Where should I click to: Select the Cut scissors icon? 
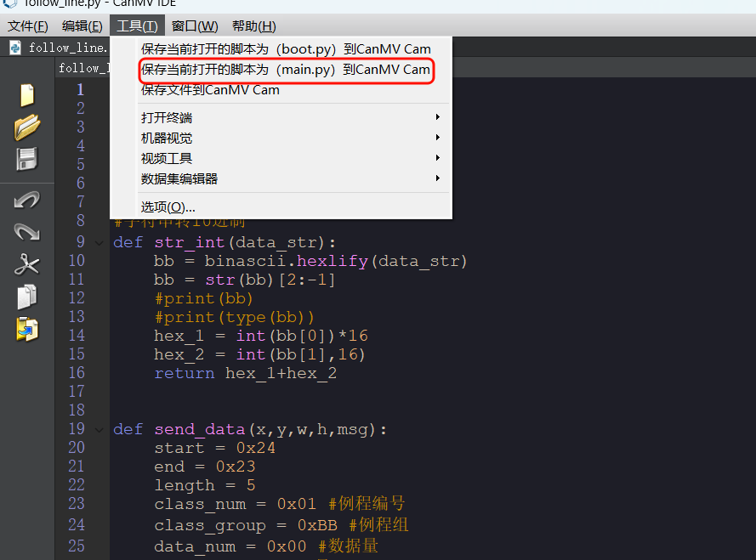(27, 264)
